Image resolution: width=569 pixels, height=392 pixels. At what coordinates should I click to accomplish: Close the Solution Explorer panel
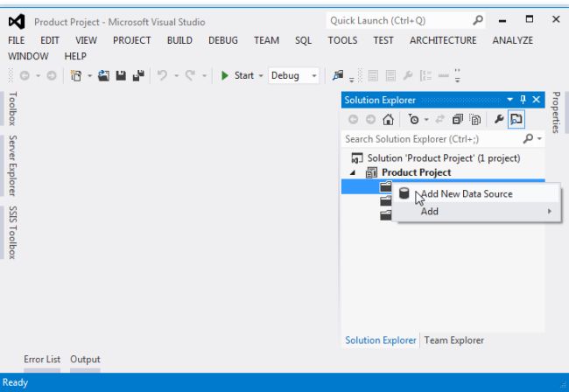tap(536, 100)
